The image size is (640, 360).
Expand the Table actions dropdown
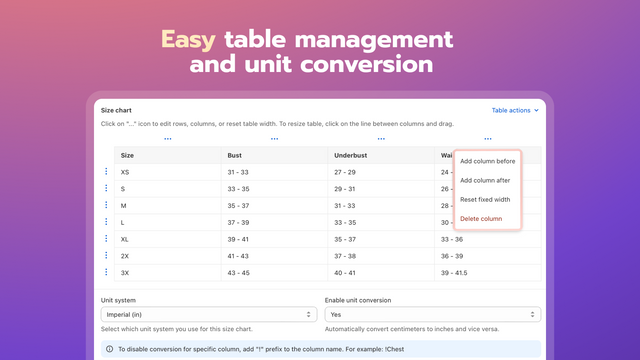(515, 110)
